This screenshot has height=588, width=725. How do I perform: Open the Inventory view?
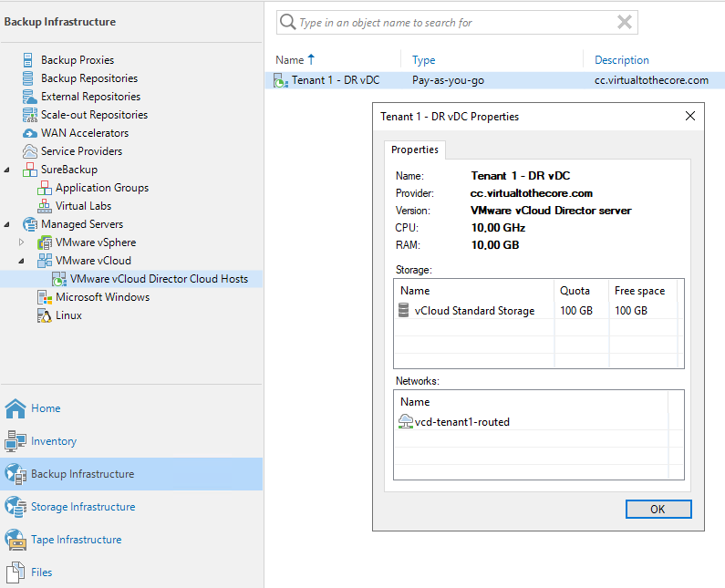(54, 441)
